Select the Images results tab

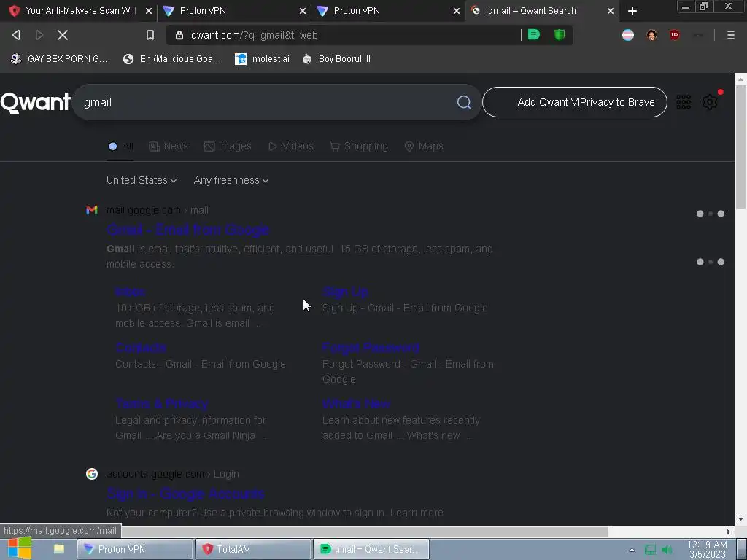(x=228, y=146)
